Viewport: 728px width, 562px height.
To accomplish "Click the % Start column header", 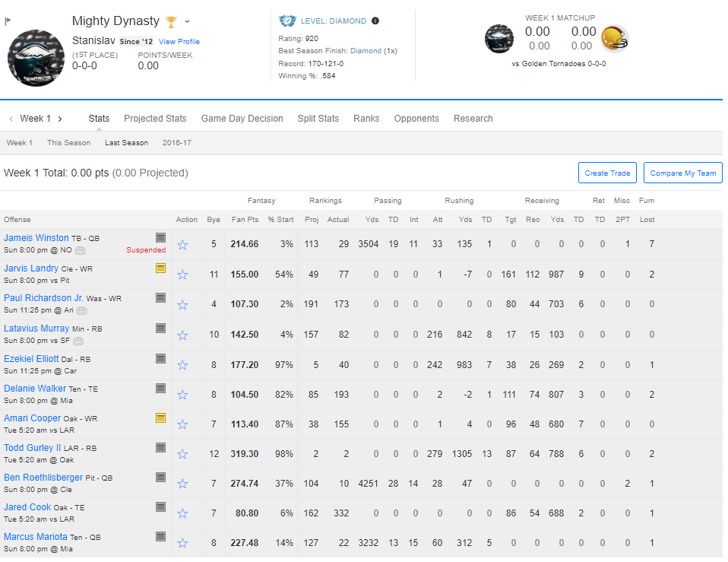I will click(281, 220).
